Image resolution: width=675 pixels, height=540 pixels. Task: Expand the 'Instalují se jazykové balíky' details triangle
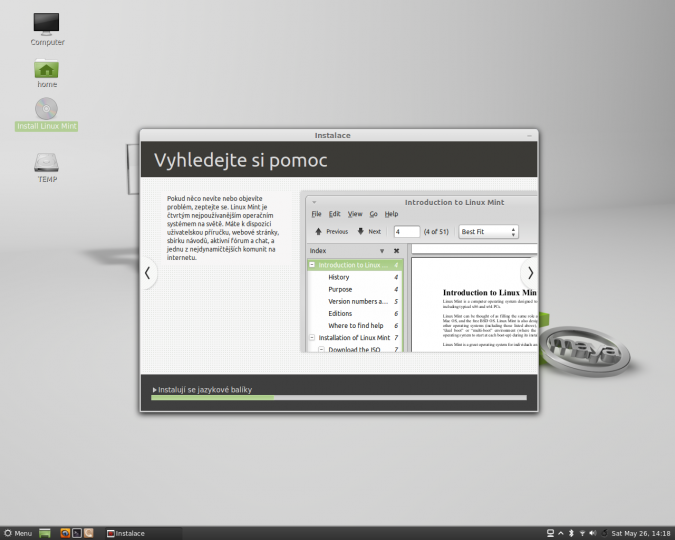click(x=155, y=390)
